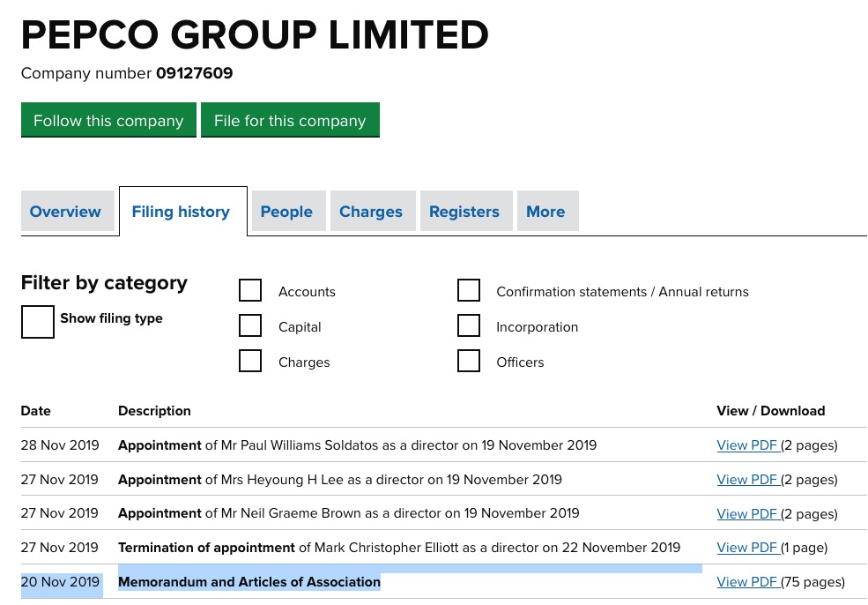Select the Filing history tab
868x605 pixels.
point(181,212)
